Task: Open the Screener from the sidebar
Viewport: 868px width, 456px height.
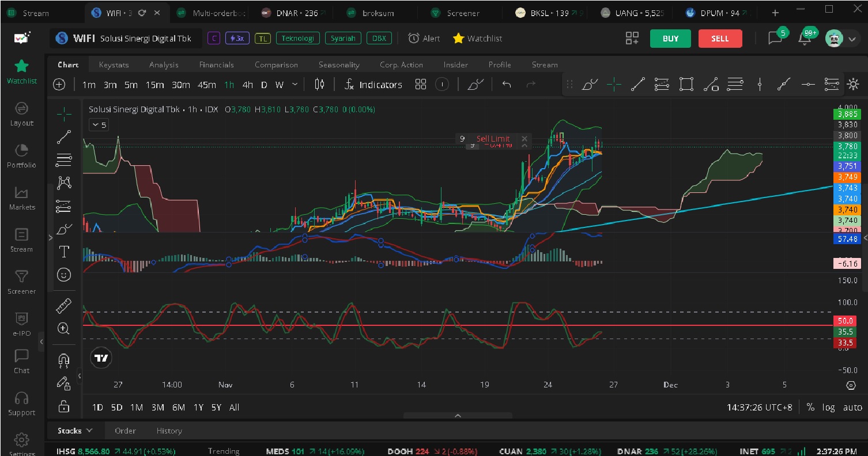Action: (x=21, y=282)
